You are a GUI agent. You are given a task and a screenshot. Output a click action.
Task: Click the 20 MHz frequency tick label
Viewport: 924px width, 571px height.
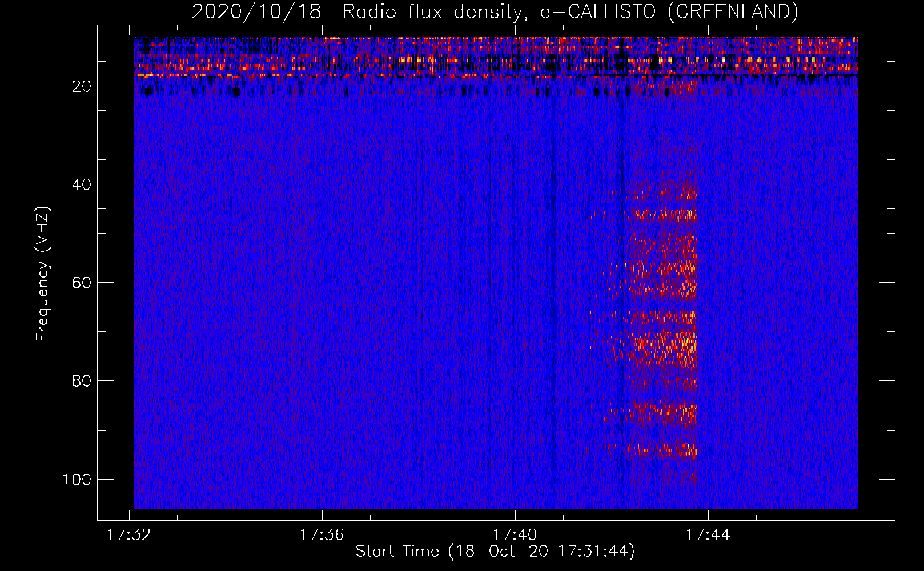[x=82, y=86]
